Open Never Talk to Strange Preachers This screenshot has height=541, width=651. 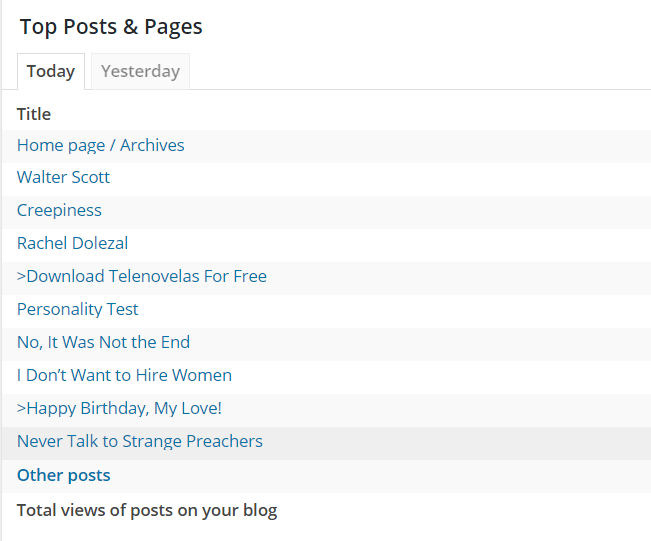coord(139,441)
